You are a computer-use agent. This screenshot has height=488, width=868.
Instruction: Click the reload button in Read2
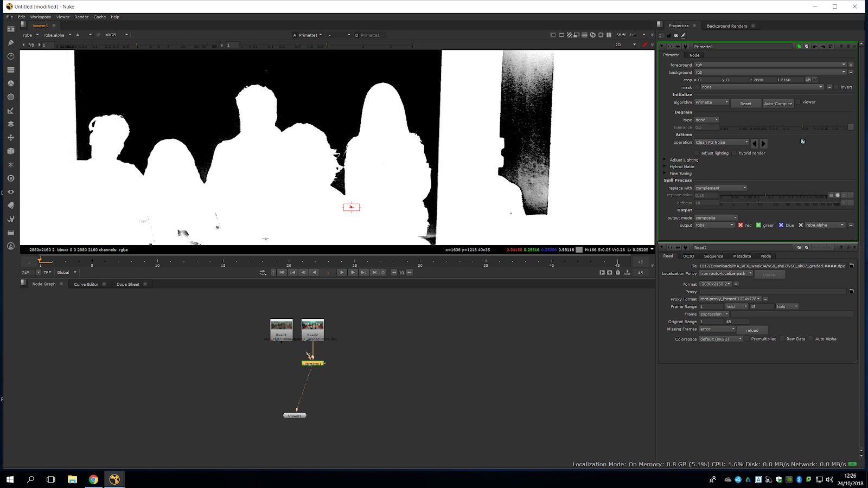pos(752,330)
